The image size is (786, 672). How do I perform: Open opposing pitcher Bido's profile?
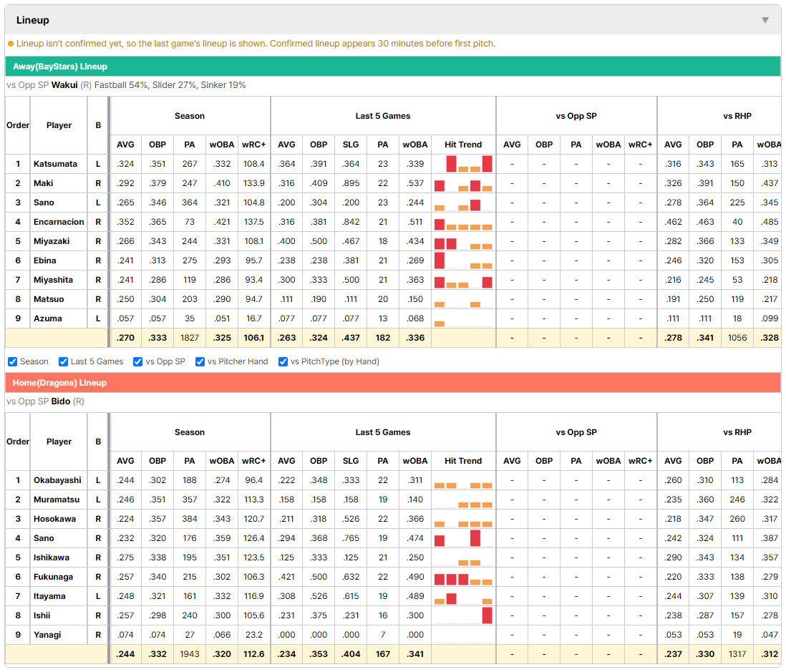pyautogui.click(x=61, y=401)
